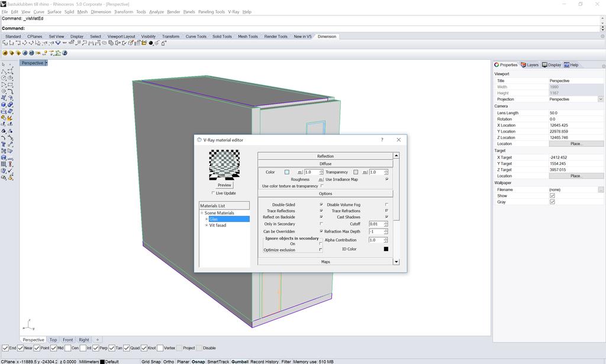Click the Diffuse Color swatch
Viewport: 606px width, 364px height.
[287, 172]
